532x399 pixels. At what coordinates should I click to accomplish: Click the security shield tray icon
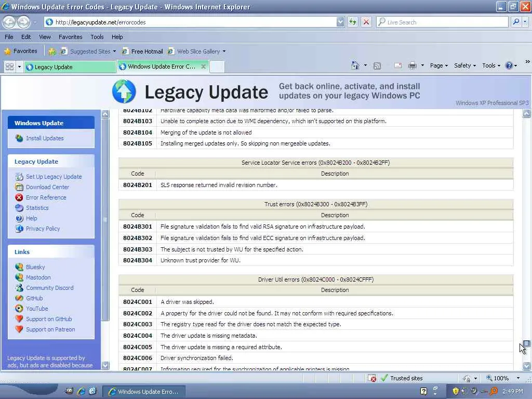tap(456, 391)
